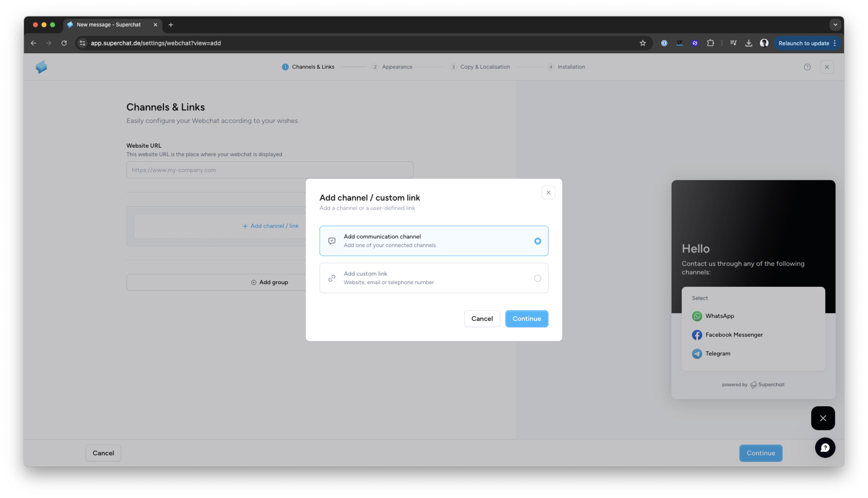Viewport: 868px width, 498px height.
Task: Click the WhatsApp channel in preview
Action: (719, 316)
